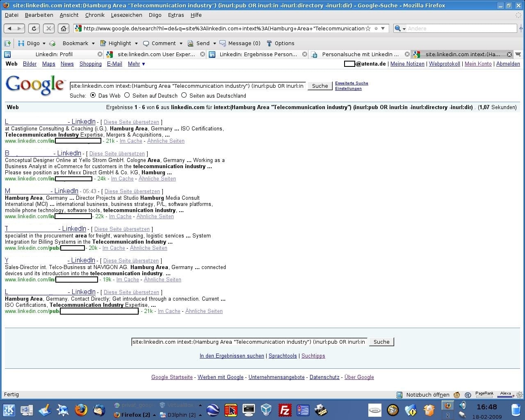Click the clock showing 16:48

pos(487,407)
